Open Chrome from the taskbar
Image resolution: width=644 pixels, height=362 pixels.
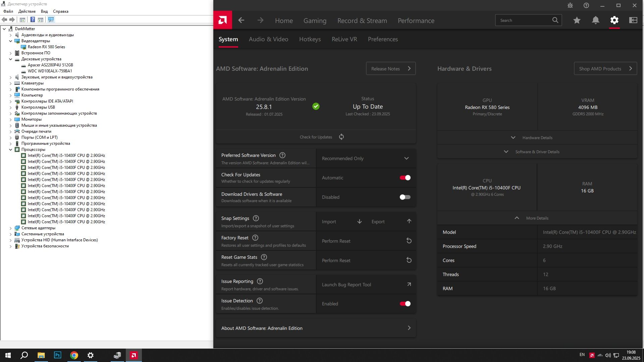pyautogui.click(x=74, y=355)
